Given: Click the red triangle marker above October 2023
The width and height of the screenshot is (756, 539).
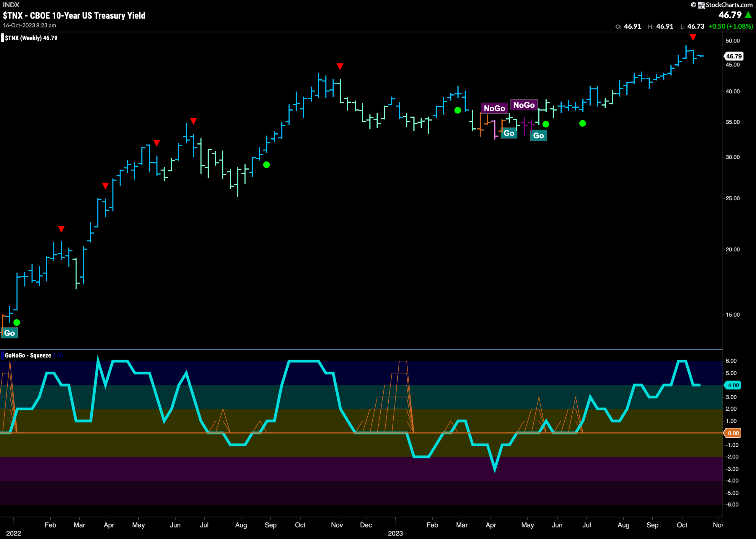Looking at the screenshot, I should tap(693, 37).
